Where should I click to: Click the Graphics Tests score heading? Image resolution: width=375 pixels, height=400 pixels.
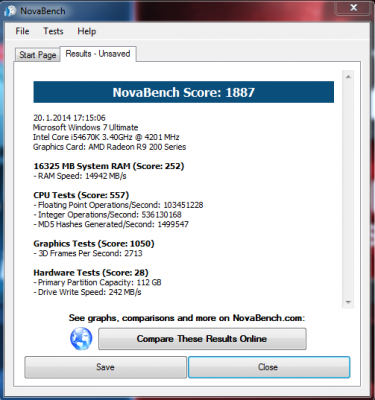coord(94,244)
